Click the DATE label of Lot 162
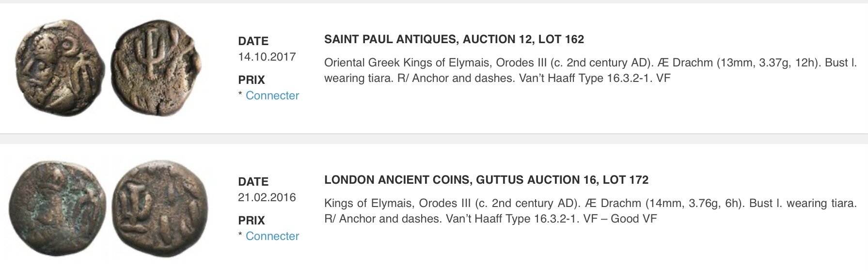 click(253, 41)
